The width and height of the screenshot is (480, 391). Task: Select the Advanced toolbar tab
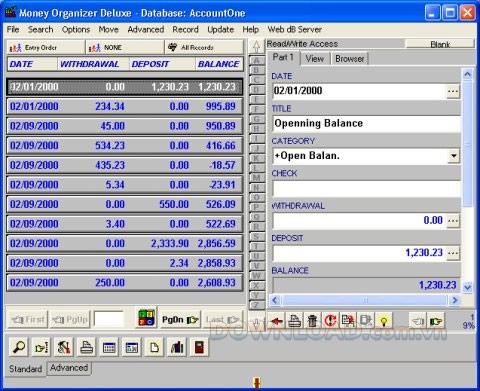(69, 368)
